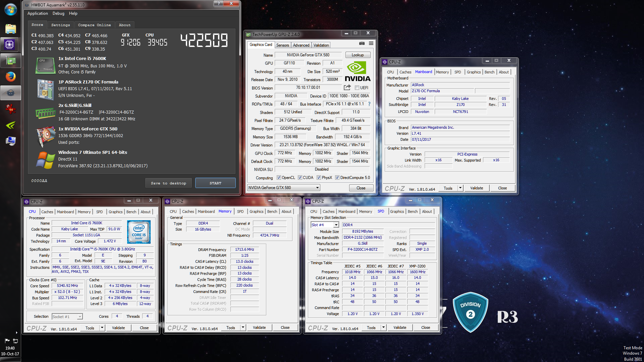Click the graphics card icon beside GTX 580 in Aquamark
The width and height of the screenshot is (644, 362).
[x=45, y=136]
